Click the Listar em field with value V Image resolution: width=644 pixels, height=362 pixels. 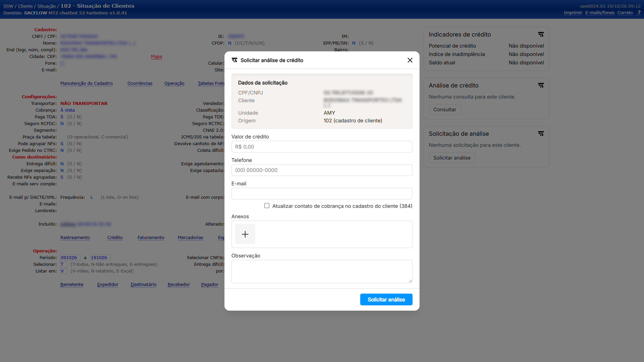tap(63, 271)
